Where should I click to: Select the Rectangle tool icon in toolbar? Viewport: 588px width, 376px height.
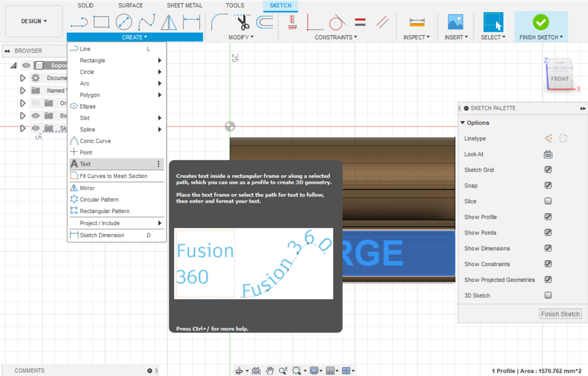click(x=101, y=21)
